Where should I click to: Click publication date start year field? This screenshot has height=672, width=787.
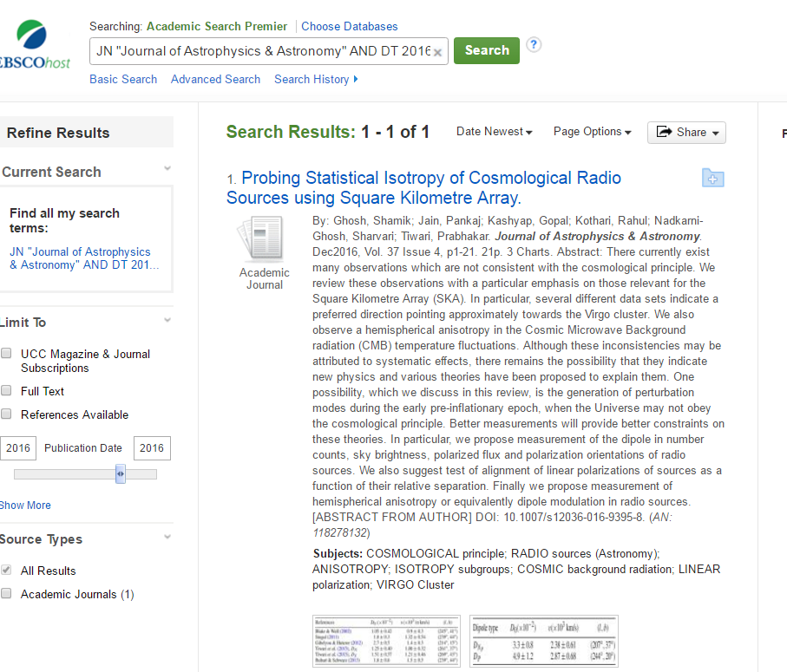[18, 447]
